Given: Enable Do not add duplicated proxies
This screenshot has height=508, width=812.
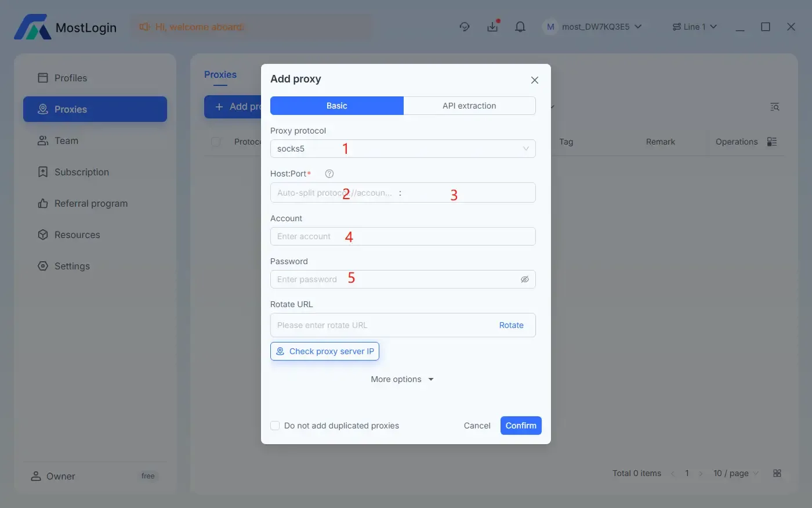Looking at the screenshot, I should [x=275, y=426].
